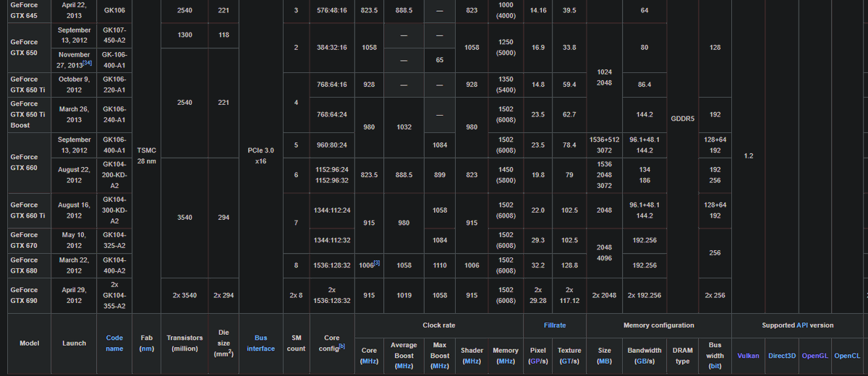This screenshot has height=376, width=868.
Task: Open the OpenCL column link
Action: click(x=847, y=356)
